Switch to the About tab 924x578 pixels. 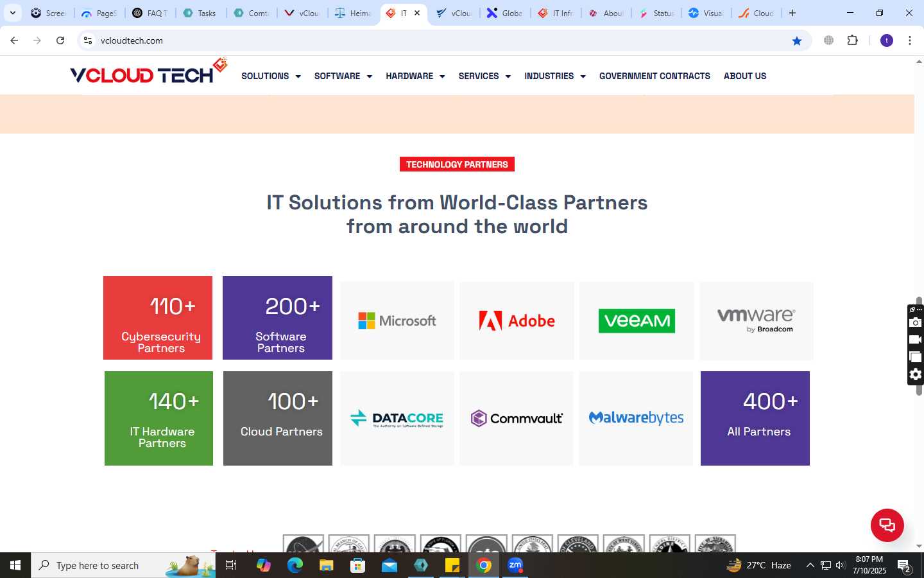(x=606, y=13)
